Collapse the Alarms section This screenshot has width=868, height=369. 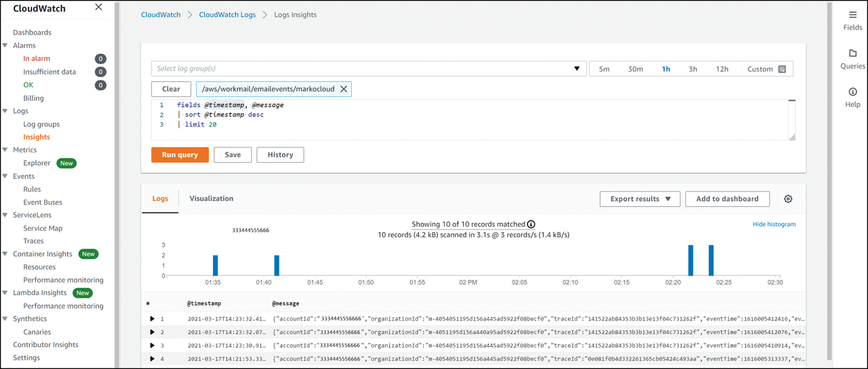coord(5,45)
